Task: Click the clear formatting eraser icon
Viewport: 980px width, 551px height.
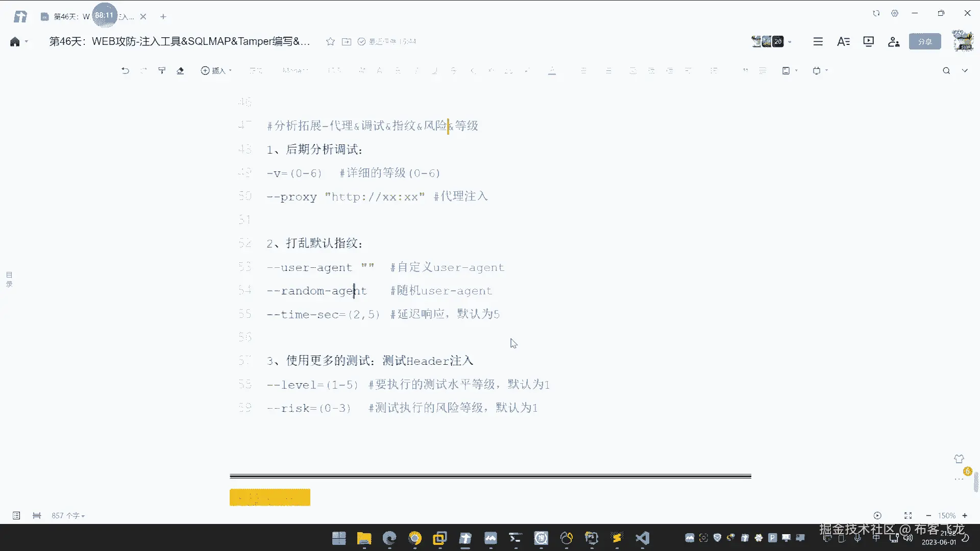Action: [180, 70]
